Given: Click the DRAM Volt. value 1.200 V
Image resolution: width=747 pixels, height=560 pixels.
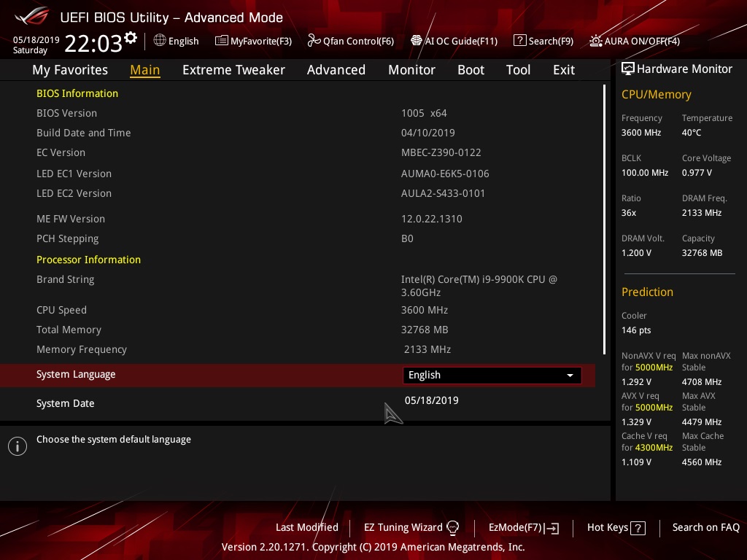Looking at the screenshot, I should click(636, 253).
